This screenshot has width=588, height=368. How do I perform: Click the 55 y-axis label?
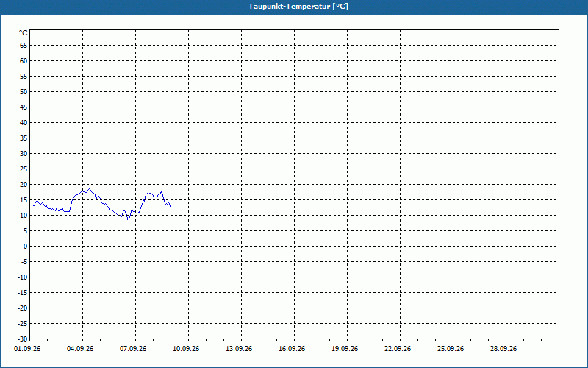24,77
